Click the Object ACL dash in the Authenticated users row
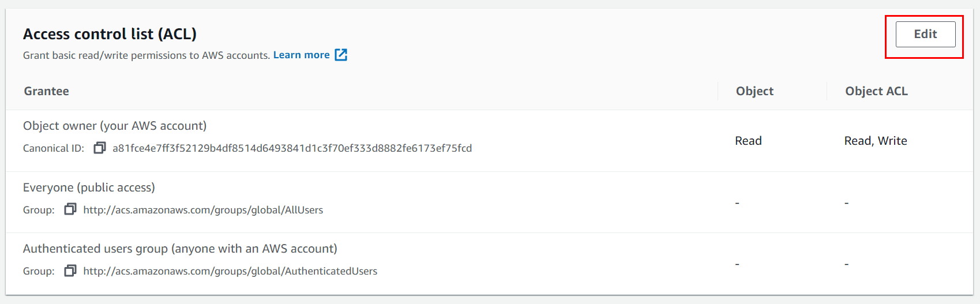980x304 pixels. click(846, 264)
